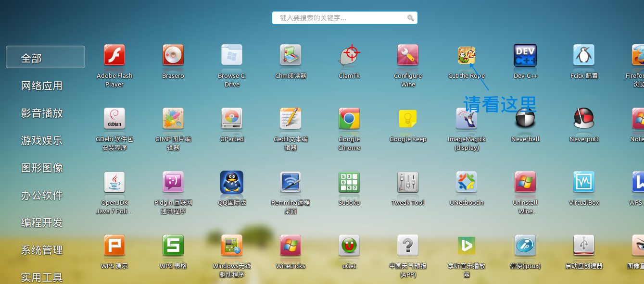This screenshot has width=644, height=284.
Task: Launch UNetbootin
Action: (x=467, y=182)
